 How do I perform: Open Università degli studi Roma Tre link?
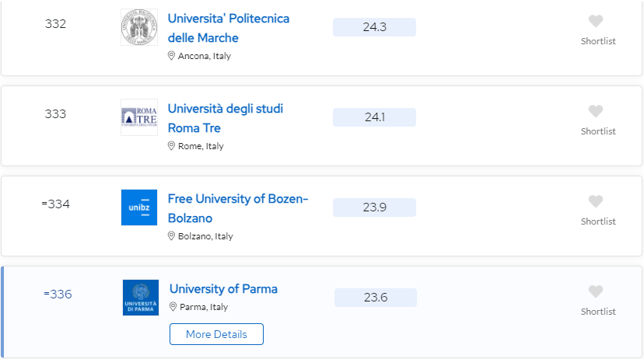225,118
